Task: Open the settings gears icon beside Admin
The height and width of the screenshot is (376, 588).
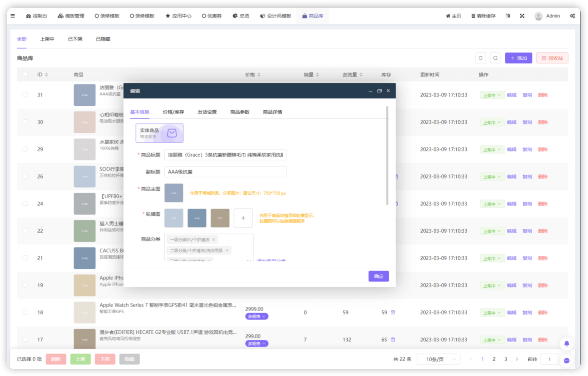Action: pyautogui.click(x=572, y=16)
